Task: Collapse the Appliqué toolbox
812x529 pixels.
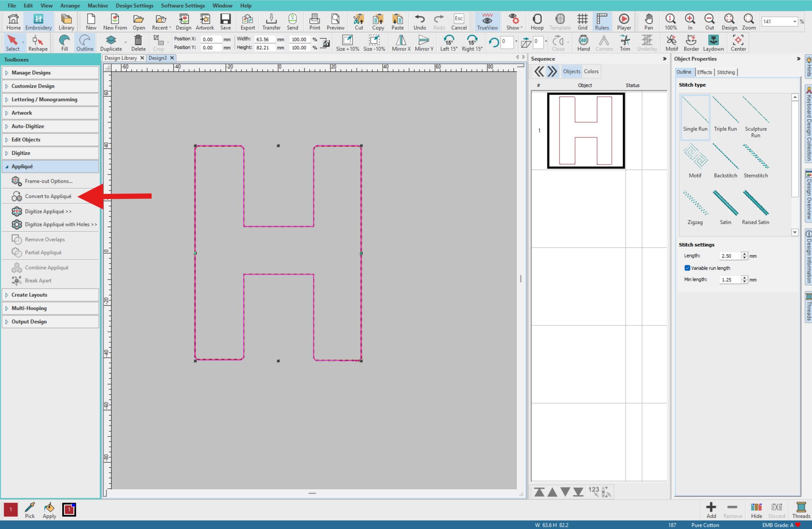Action: (50, 167)
